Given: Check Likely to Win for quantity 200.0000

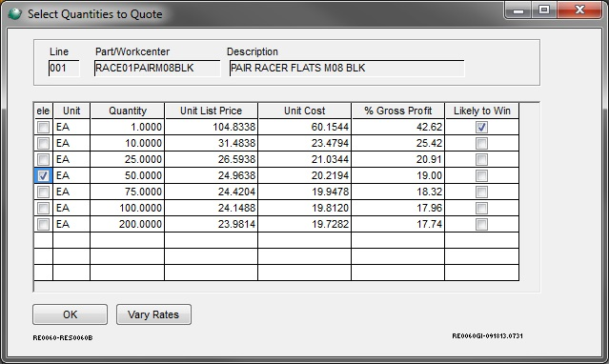Looking at the screenshot, I should click(x=481, y=224).
